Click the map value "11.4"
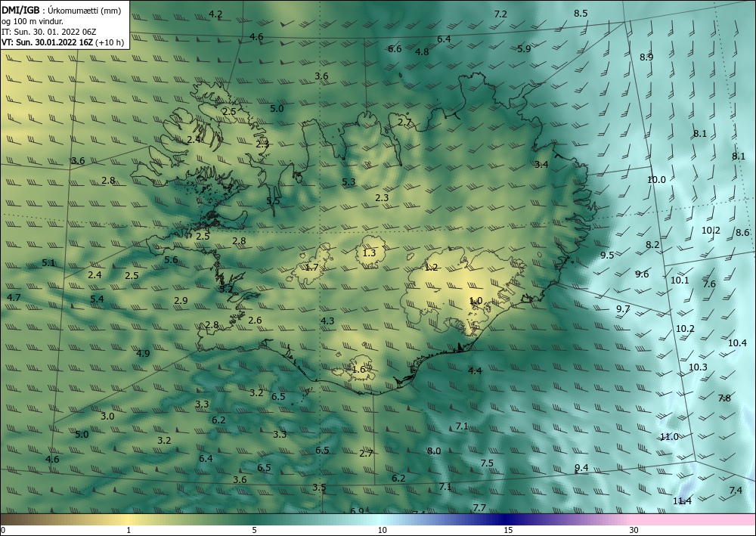 (x=682, y=500)
